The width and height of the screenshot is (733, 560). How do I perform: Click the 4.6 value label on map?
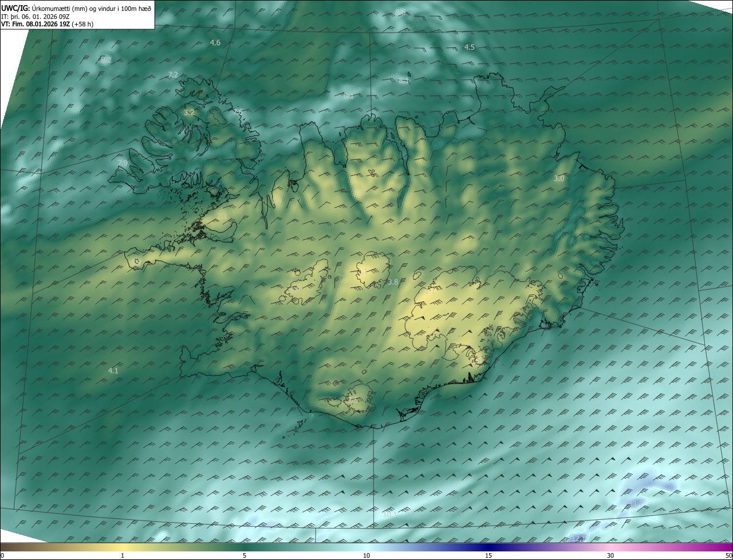tap(215, 43)
